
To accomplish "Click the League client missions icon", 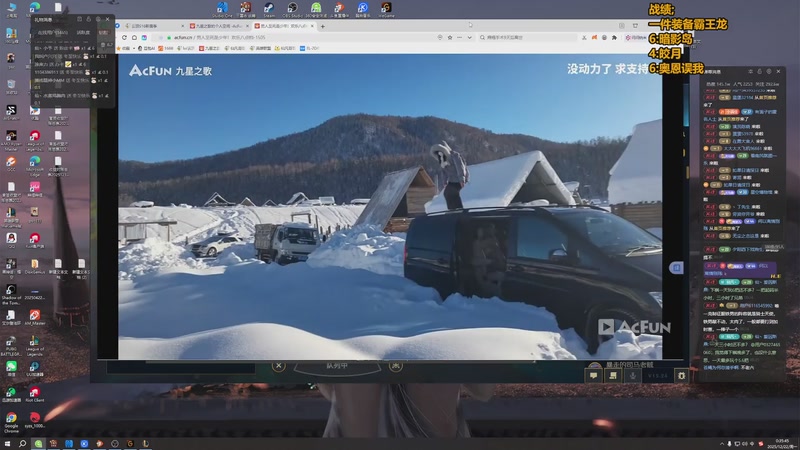I will [613, 376].
